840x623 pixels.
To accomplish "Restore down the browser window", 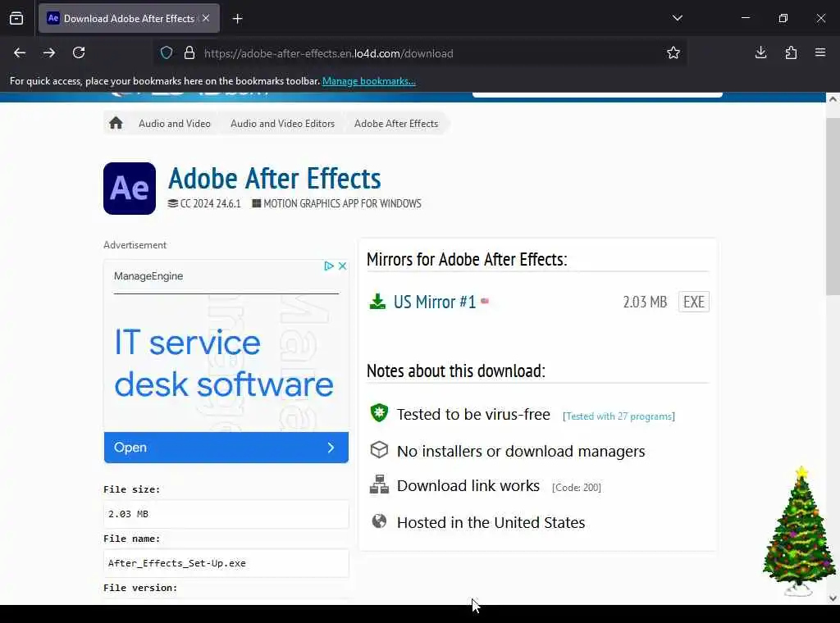I will 783,18.
